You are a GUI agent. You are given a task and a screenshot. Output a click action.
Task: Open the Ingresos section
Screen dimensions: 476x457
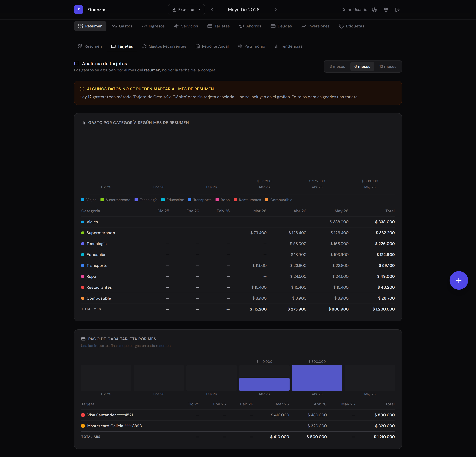coord(153,26)
